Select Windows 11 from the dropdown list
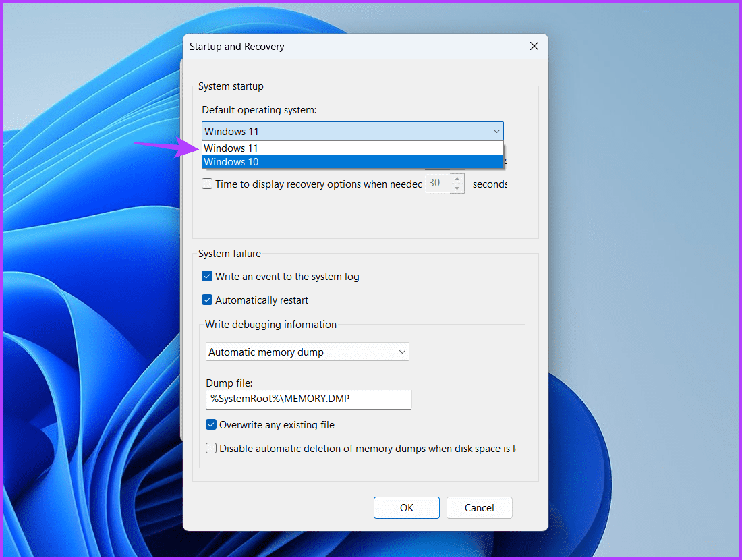The width and height of the screenshot is (742, 560). pos(353,148)
